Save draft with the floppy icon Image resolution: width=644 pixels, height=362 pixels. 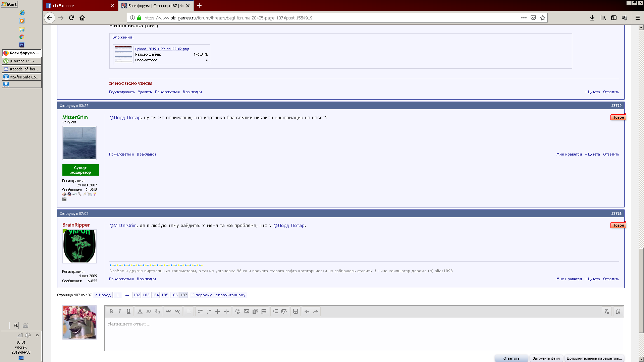pyautogui.click(x=296, y=311)
